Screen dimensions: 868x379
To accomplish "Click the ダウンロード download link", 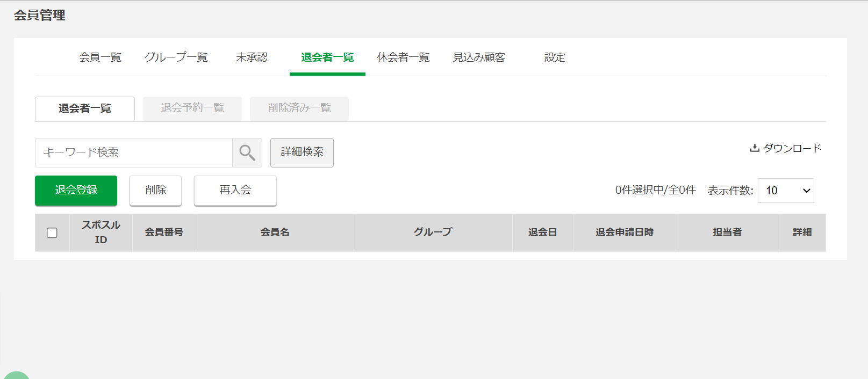I will coord(786,148).
